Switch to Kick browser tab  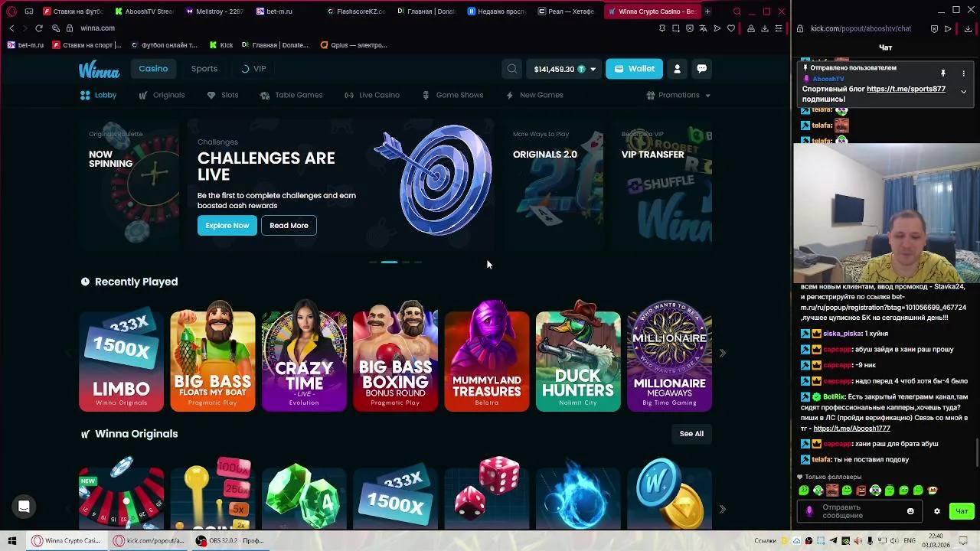[x=221, y=45]
